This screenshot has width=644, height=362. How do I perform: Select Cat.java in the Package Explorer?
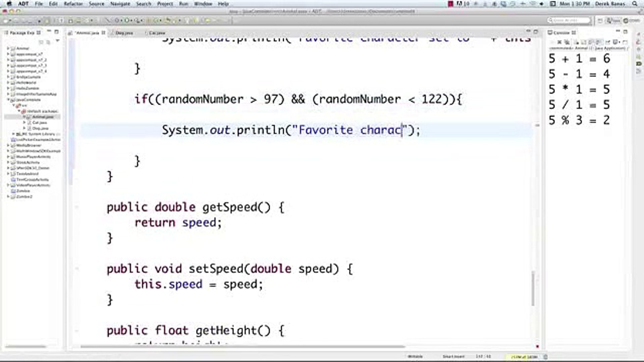pyautogui.click(x=40, y=122)
